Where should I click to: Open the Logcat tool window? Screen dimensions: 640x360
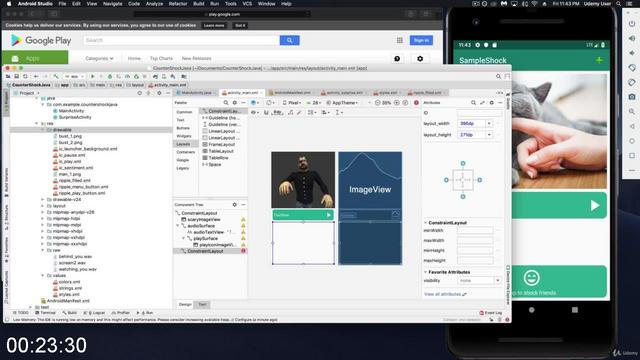(x=94, y=313)
